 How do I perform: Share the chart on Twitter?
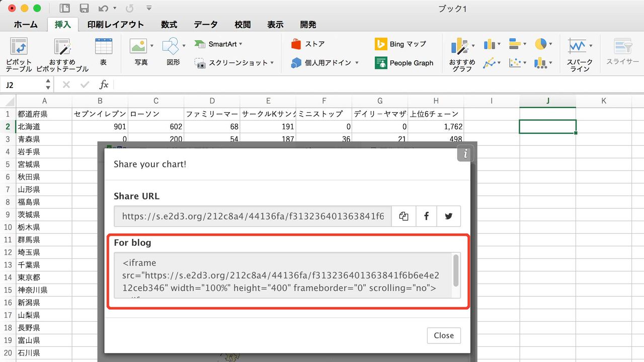coord(448,216)
